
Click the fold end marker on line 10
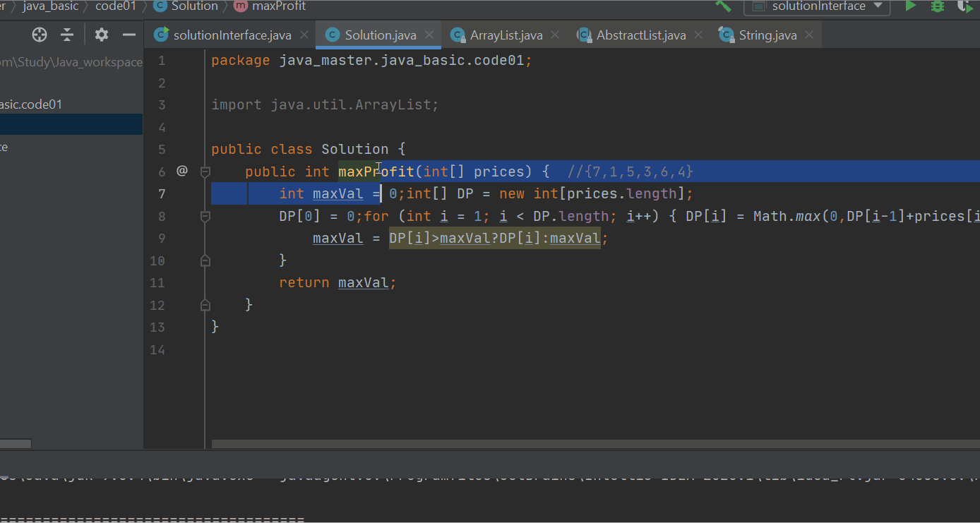pyautogui.click(x=205, y=260)
